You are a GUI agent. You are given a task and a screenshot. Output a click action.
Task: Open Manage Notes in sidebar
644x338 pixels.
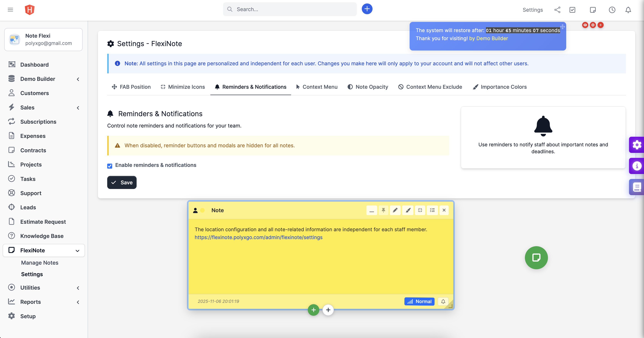tap(40, 263)
